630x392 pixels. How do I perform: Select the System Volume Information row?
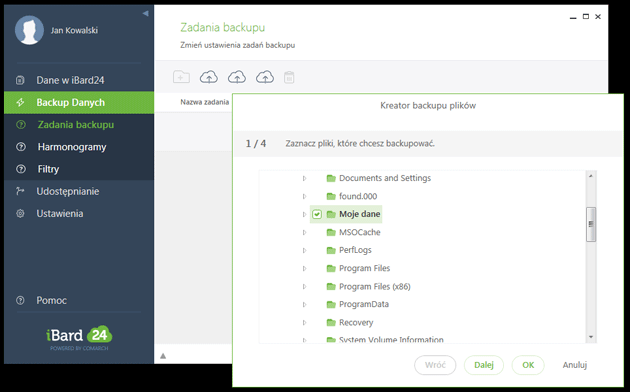point(391,339)
